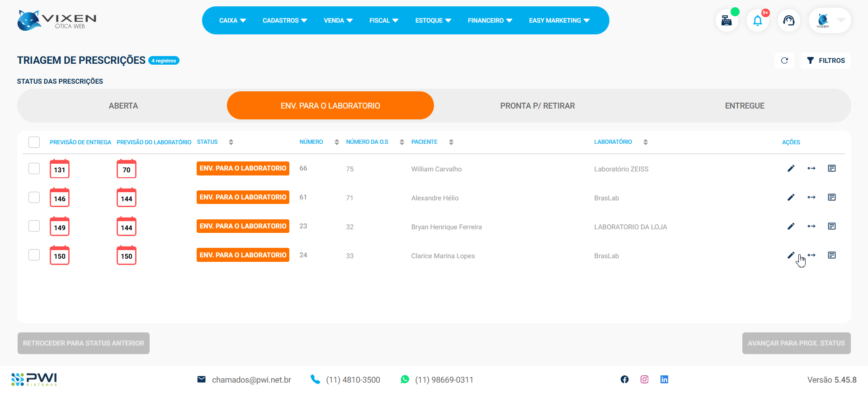Screen dimensions: 868x393
Task: Open details note icon for Bryan Henrique Ferreira
Action: click(x=832, y=227)
